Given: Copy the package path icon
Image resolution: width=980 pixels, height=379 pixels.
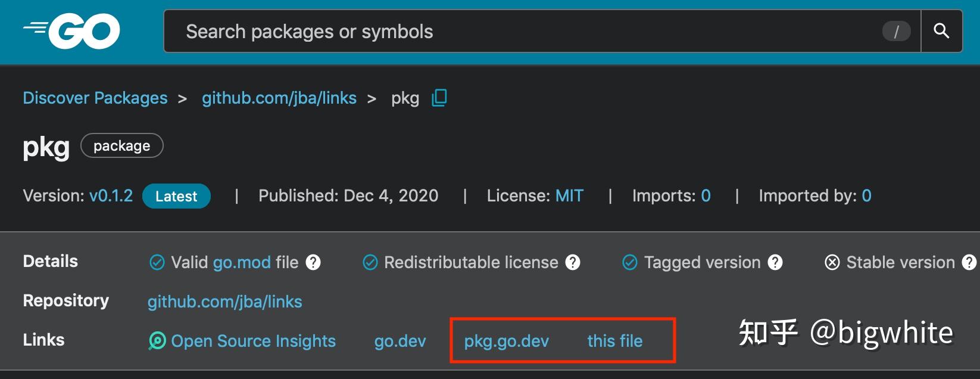Looking at the screenshot, I should coord(439,98).
